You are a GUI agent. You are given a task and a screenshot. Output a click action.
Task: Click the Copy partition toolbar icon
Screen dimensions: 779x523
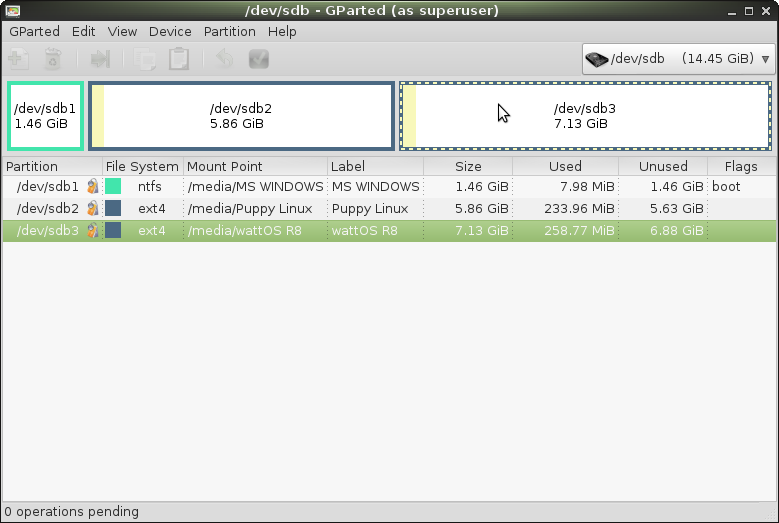click(145, 59)
